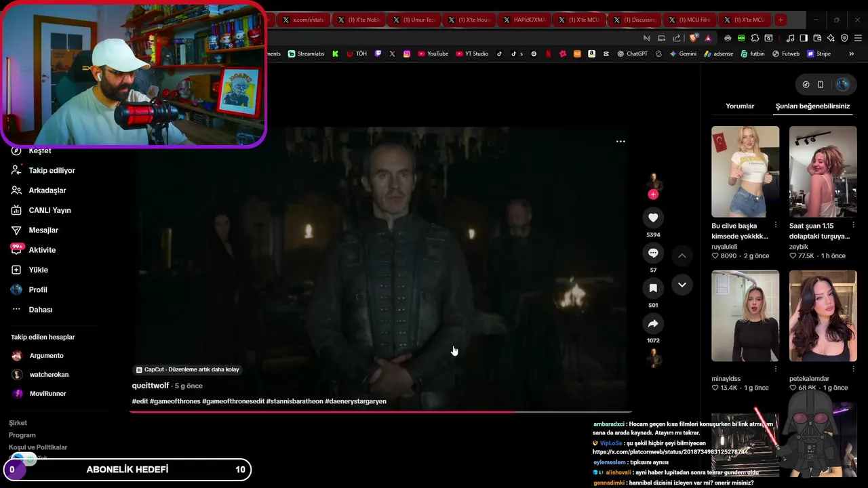
Task: Seek the video using the red progress bar
Action: 381,411
